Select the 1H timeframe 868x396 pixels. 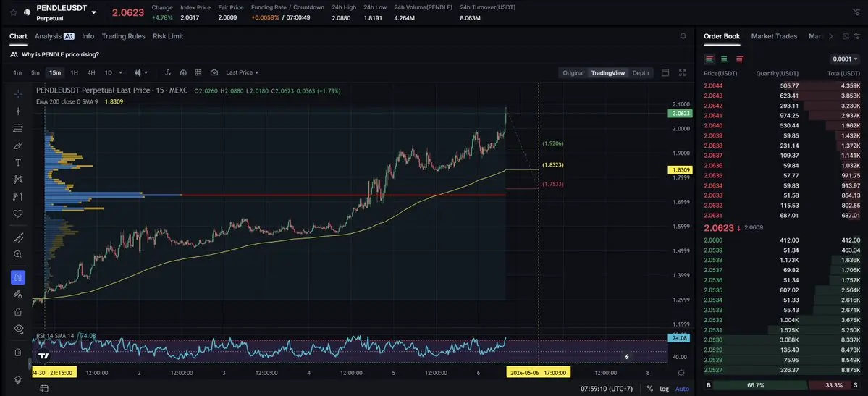[x=74, y=72]
